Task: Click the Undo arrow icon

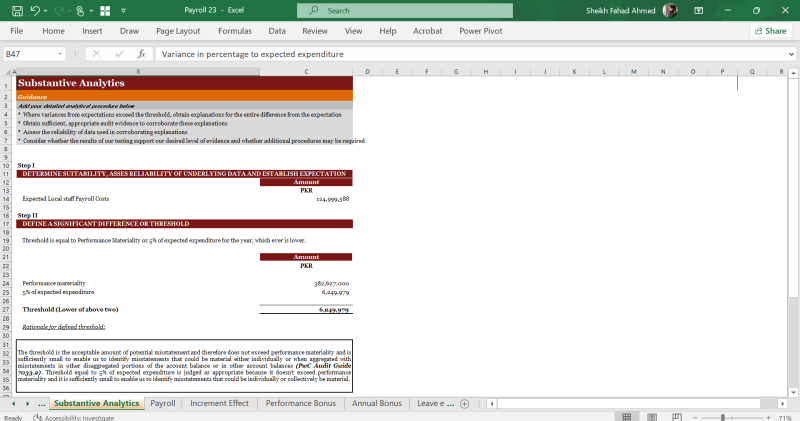Action: click(x=35, y=10)
